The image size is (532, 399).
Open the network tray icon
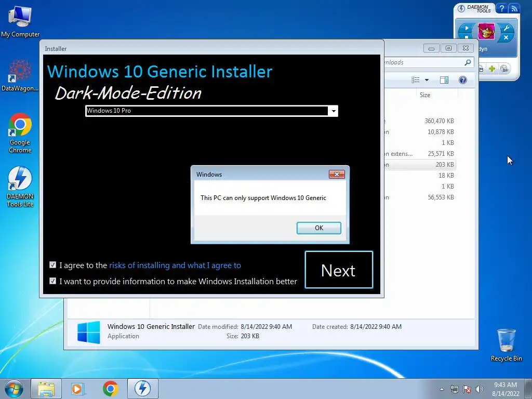point(454,389)
